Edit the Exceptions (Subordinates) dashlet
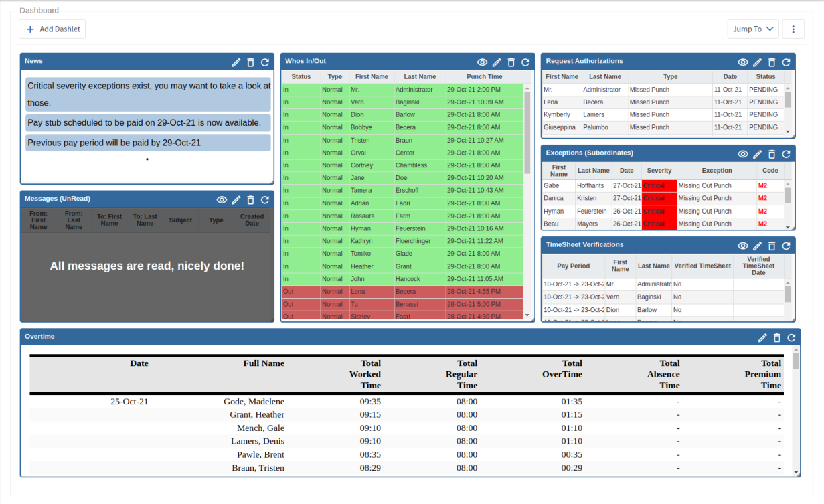Viewport: 824px width, 504px height. [x=758, y=154]
